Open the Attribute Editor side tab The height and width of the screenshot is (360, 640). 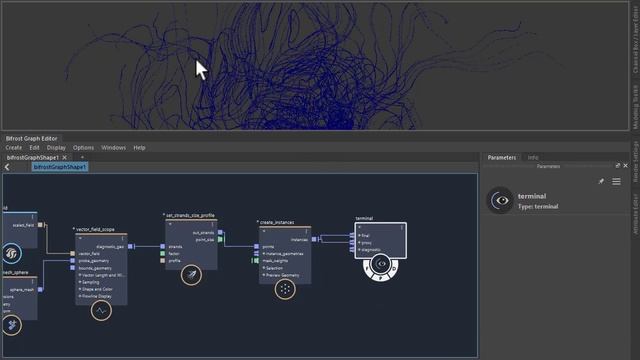(635, 214)
